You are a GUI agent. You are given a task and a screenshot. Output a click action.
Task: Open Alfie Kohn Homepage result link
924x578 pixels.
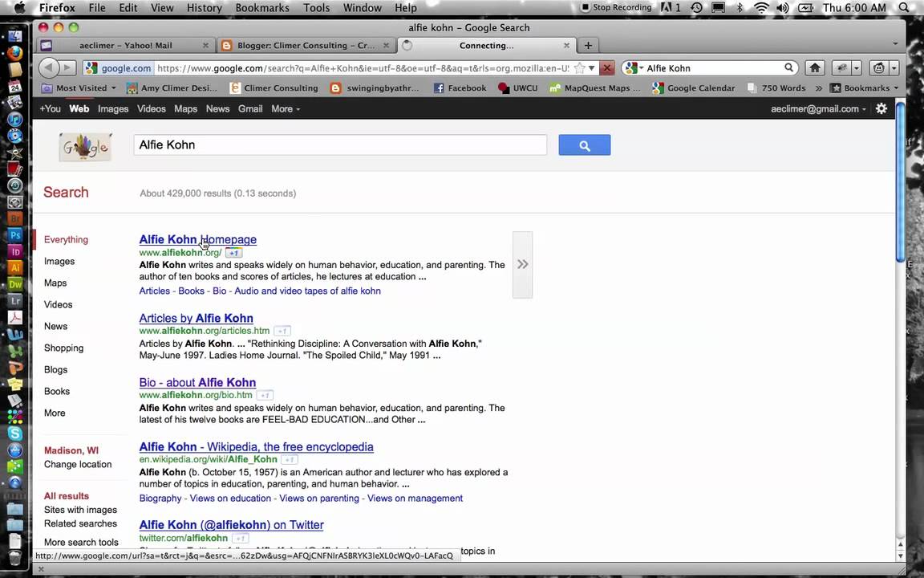197,239
